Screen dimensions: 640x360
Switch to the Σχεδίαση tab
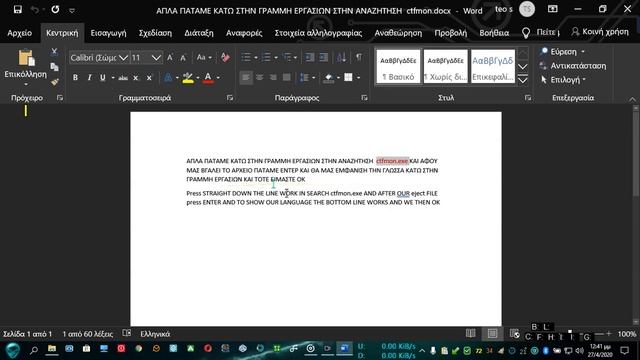(x=155, y=33)
